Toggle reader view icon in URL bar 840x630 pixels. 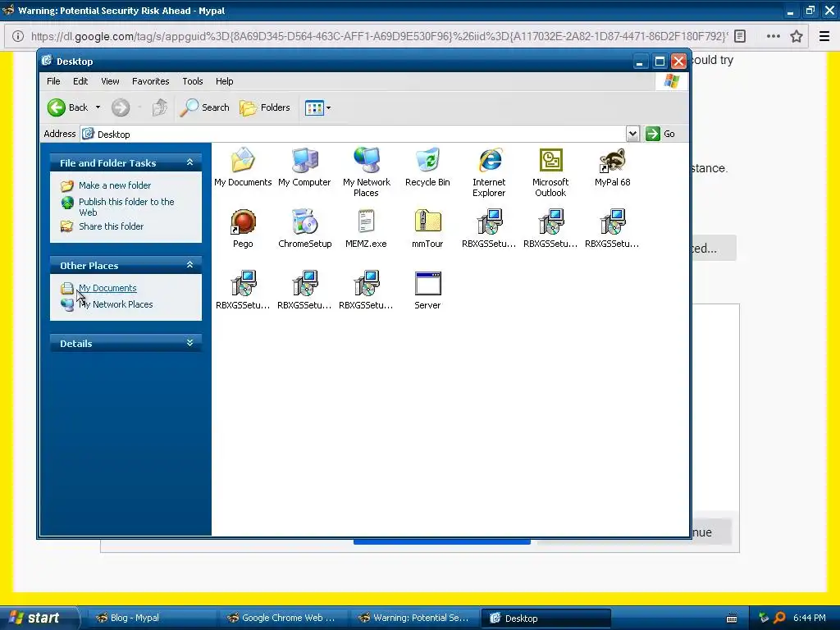click(x=740, y=36)
